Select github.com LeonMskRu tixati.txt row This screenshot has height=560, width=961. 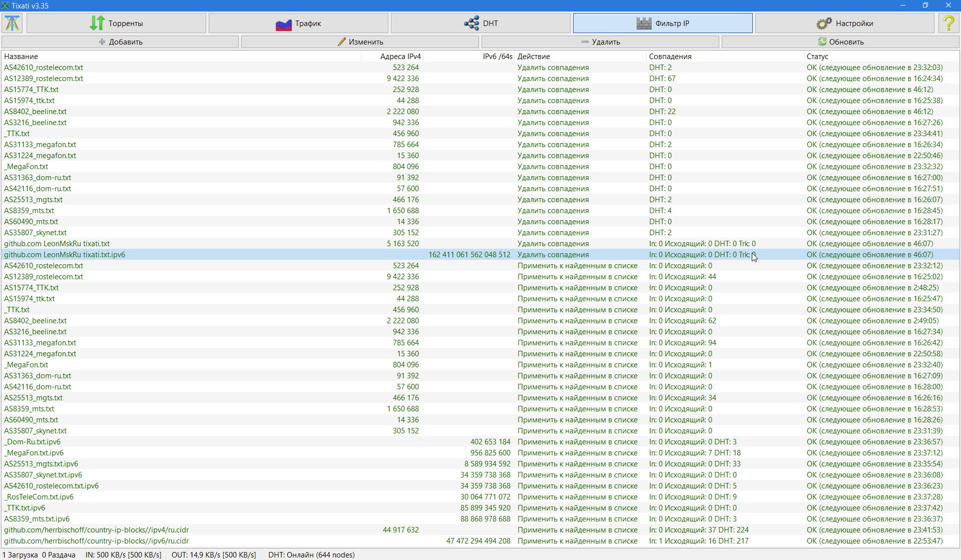coord(480,244)
